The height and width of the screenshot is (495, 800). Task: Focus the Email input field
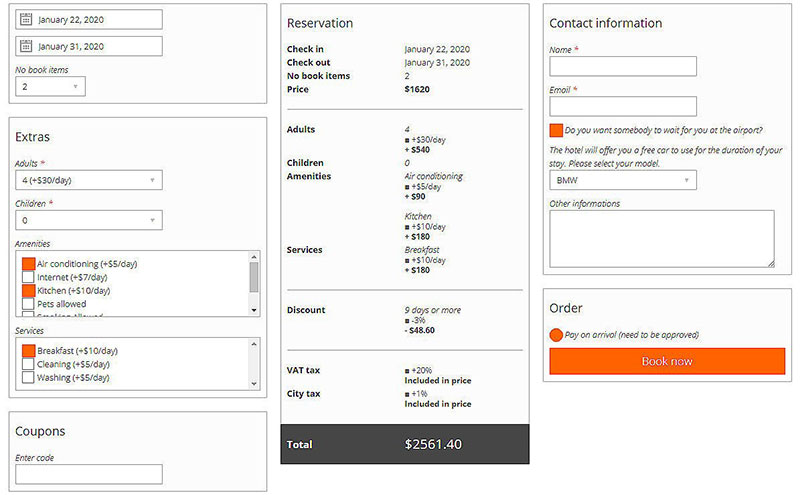point(623,106)
